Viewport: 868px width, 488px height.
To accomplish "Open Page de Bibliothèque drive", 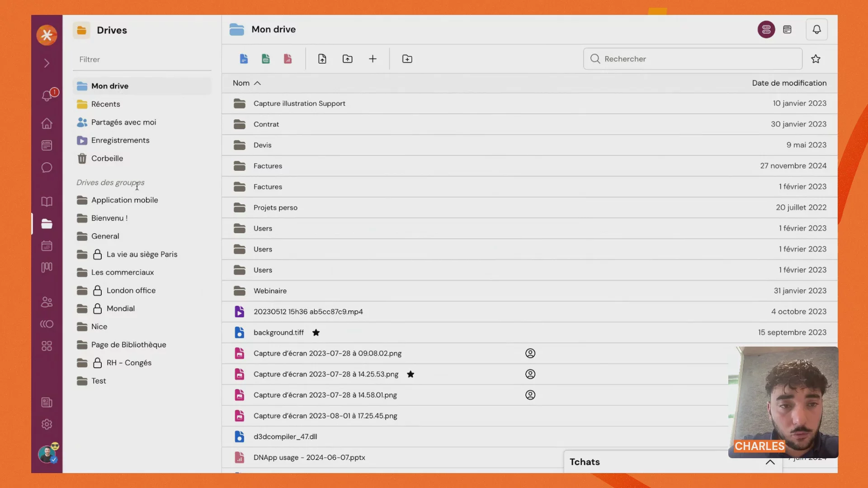I will [142, 345].
